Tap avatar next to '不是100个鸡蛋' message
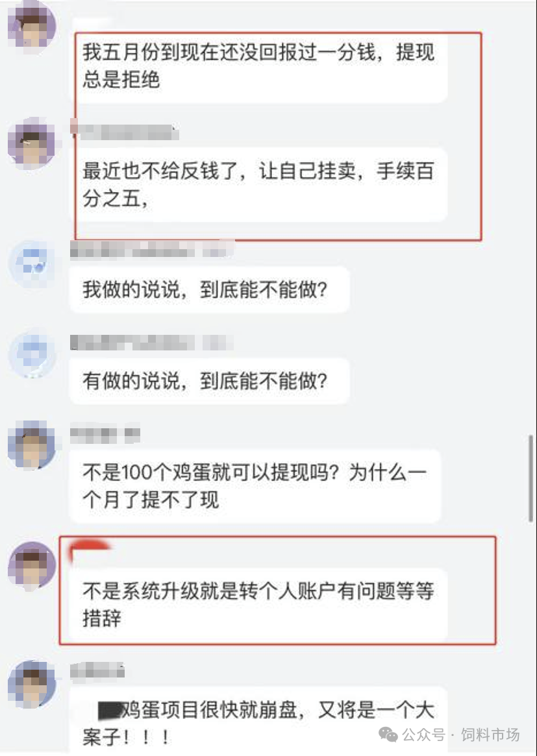Image resolution: width=537 pixels, height=756 pixels. [x=32, y=445]
